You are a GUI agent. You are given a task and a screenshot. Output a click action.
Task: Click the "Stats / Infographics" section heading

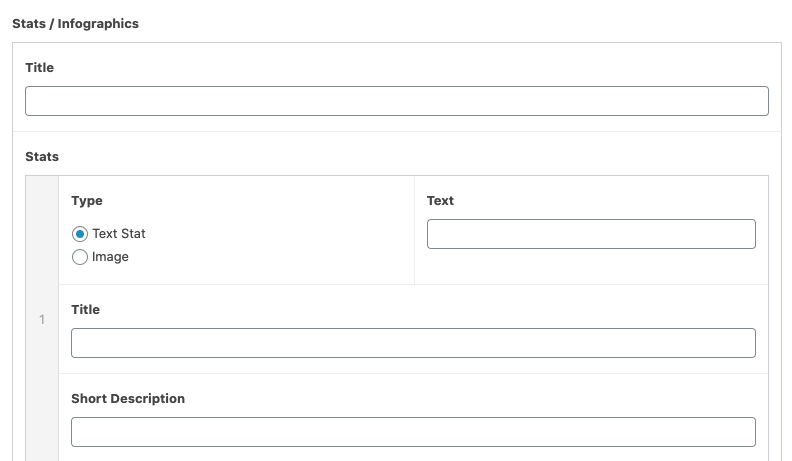[x=75, y=24]
